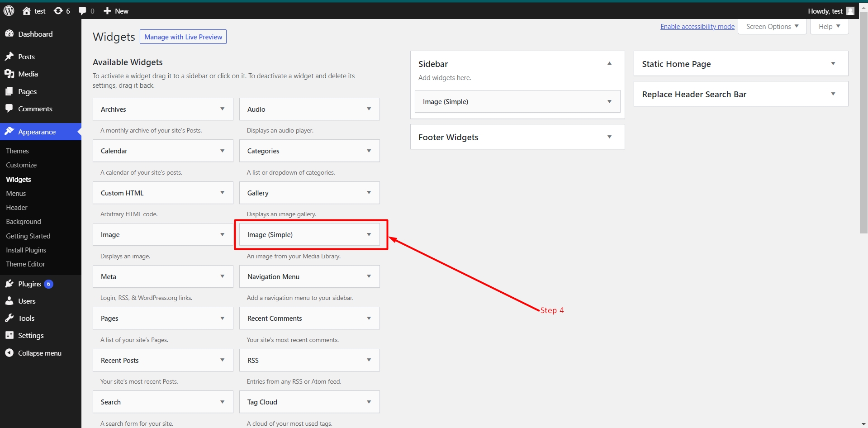The width and height of the screenshot is (868, 428).
Task: Open Getting Started submenu link
Action: [28, 236]
